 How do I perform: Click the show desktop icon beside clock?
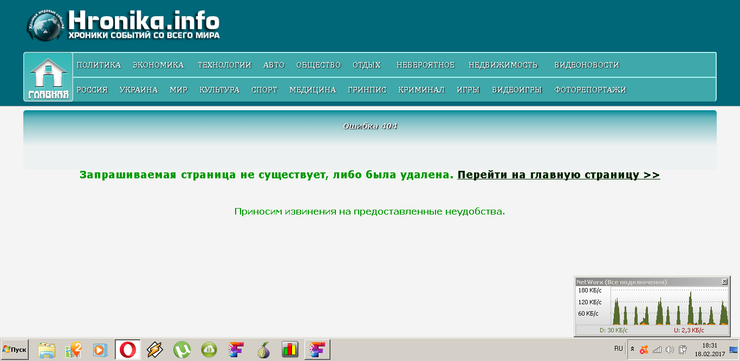click(x=733, y=349)
